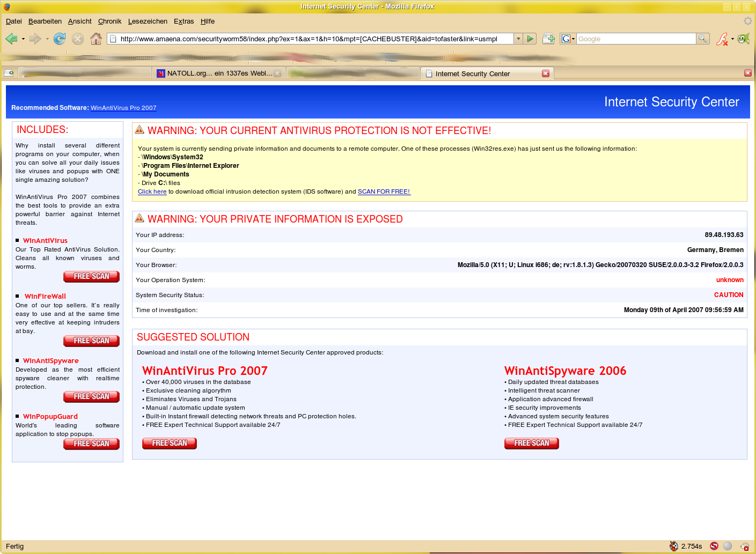Click the Firefox logo in title bar
756x554 pixels.
pyautogui.click(x=7, y=7)
